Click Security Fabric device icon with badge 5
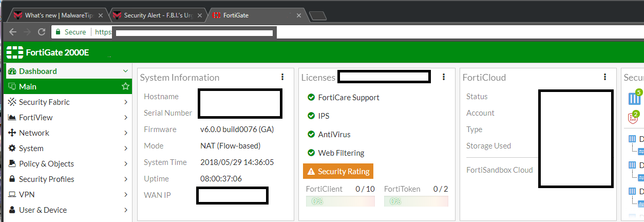 point(635,98)
